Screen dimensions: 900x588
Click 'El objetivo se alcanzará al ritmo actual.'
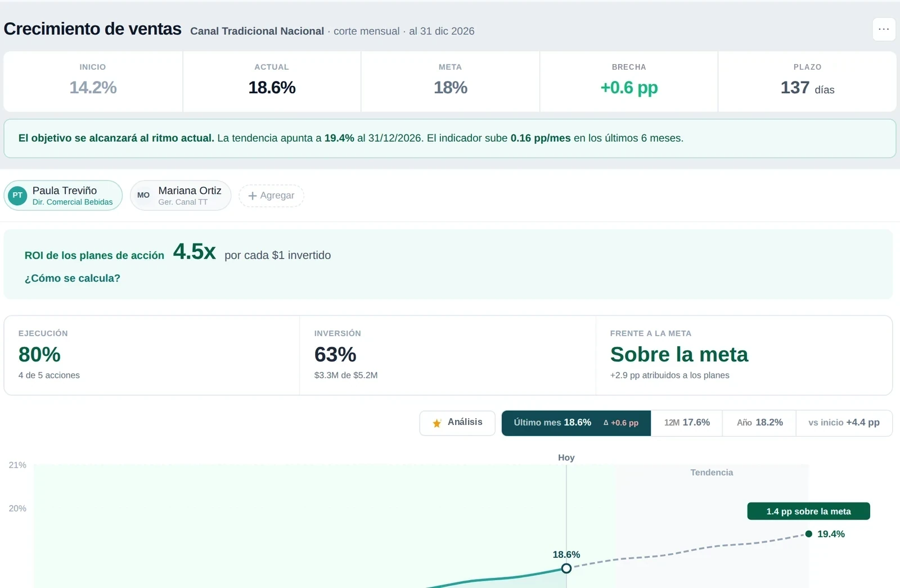(x=116, y=138)
